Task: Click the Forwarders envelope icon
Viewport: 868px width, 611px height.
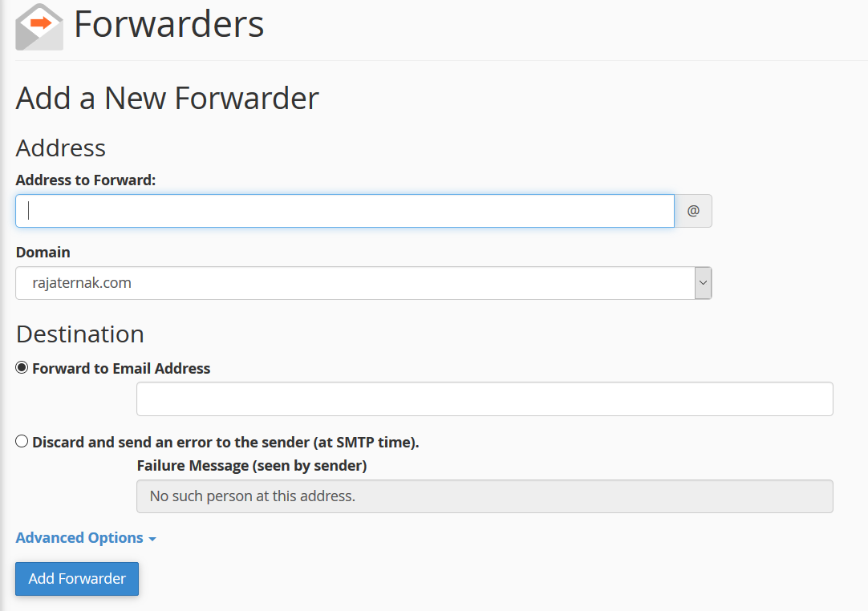Action: coord(39,27)
